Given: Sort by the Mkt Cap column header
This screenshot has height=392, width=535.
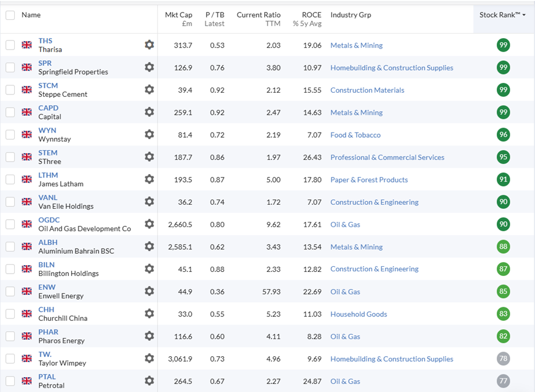Looking at the screenshot, I should coord(179,19).
